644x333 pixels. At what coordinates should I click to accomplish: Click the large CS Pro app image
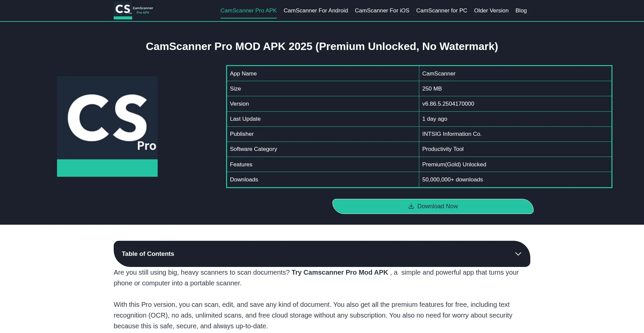[107, 126]
